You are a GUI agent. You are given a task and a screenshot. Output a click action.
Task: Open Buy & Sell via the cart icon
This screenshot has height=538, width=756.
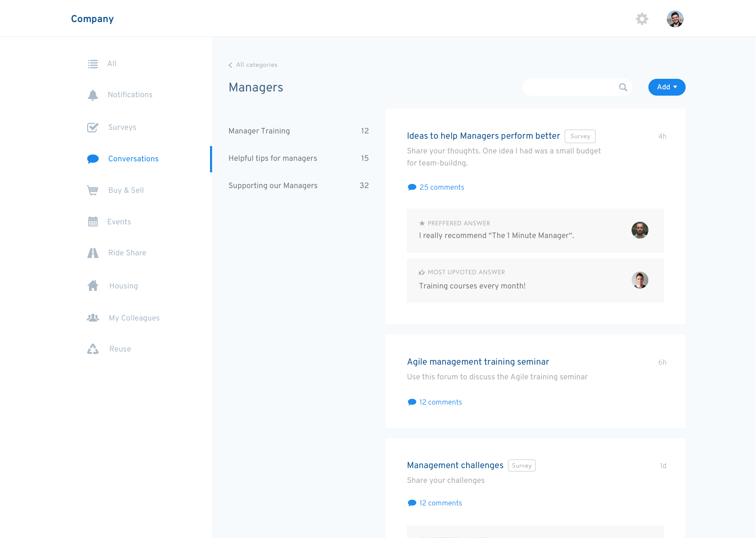coord(93,190)
